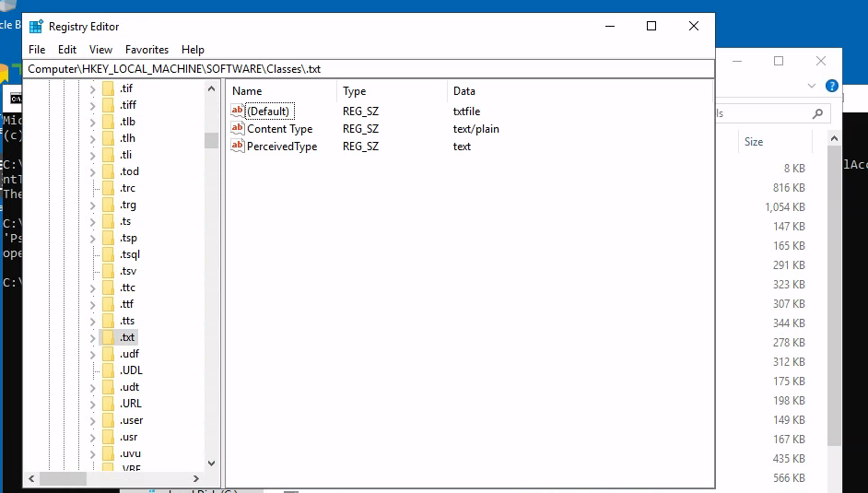Open the Help menu
The width and height of the screenshot is (868, 493).
coord(193,49)
